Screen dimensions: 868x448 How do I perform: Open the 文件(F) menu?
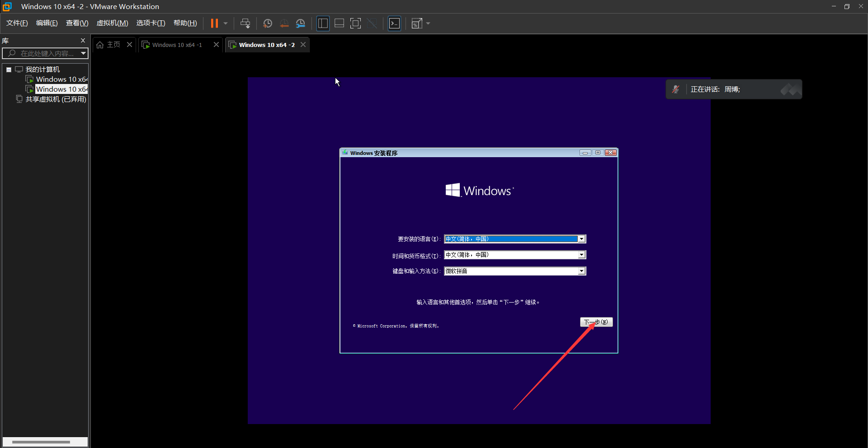(17, 23)
